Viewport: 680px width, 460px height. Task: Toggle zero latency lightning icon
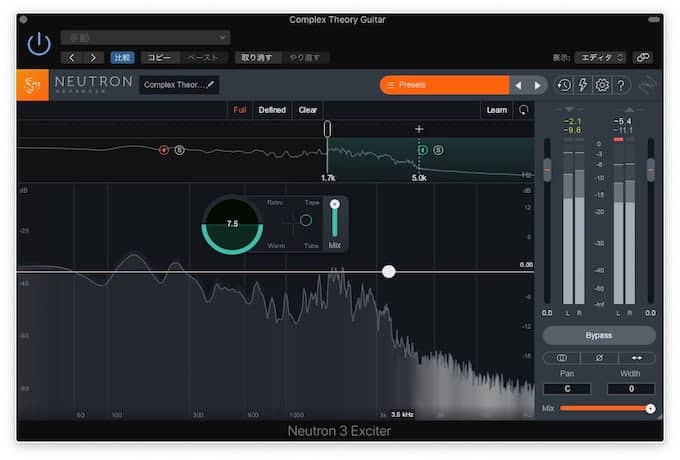[x=583, y=85]
